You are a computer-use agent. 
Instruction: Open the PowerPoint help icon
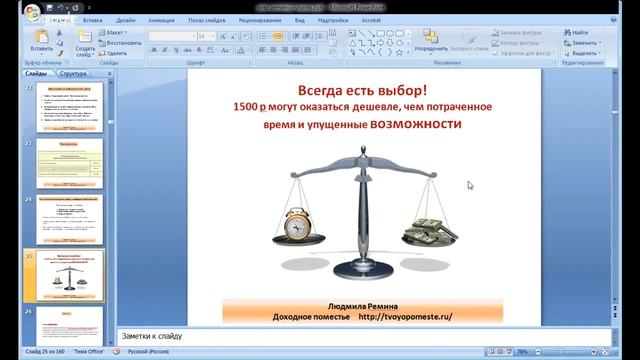[x=613, y=20]
